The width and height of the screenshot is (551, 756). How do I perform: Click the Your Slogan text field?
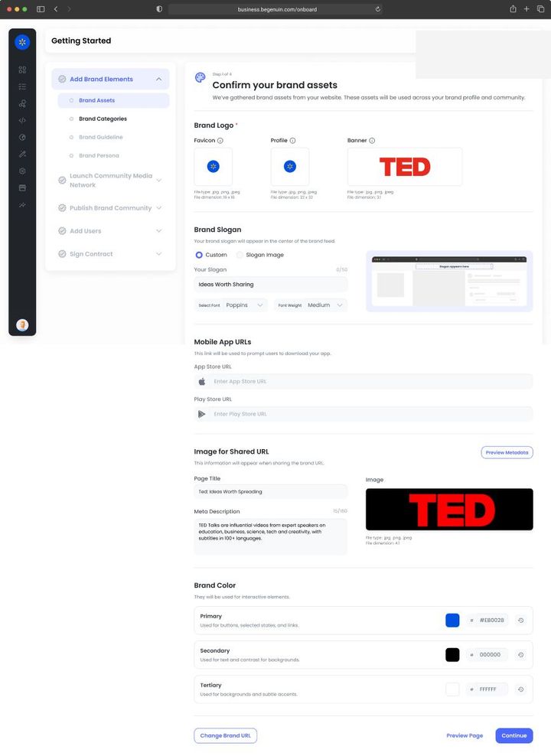(270, 285)
